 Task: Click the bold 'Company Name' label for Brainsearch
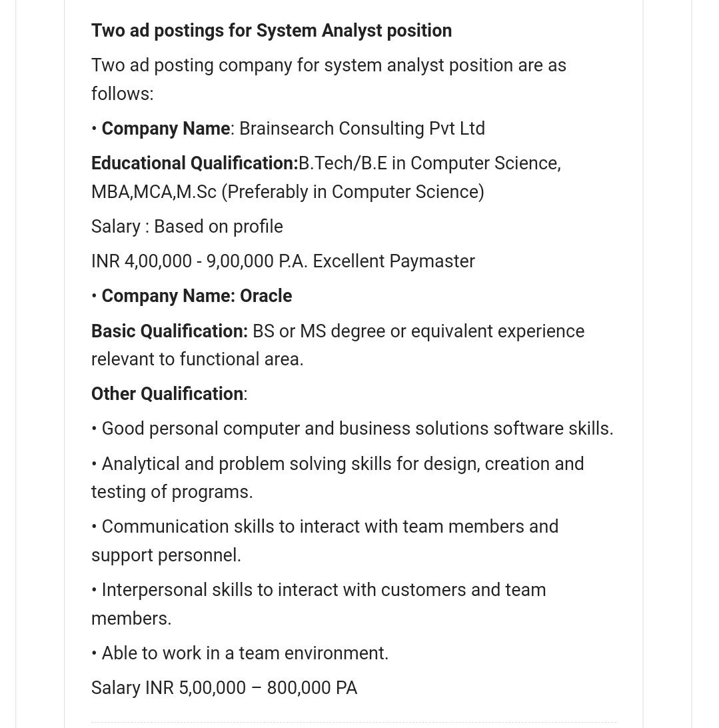[165, 129]
